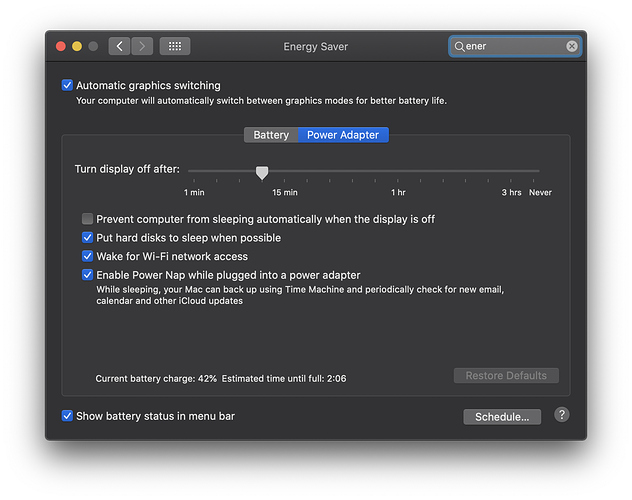Toggle Wake for Wi-Fi network access

[88, 257]
